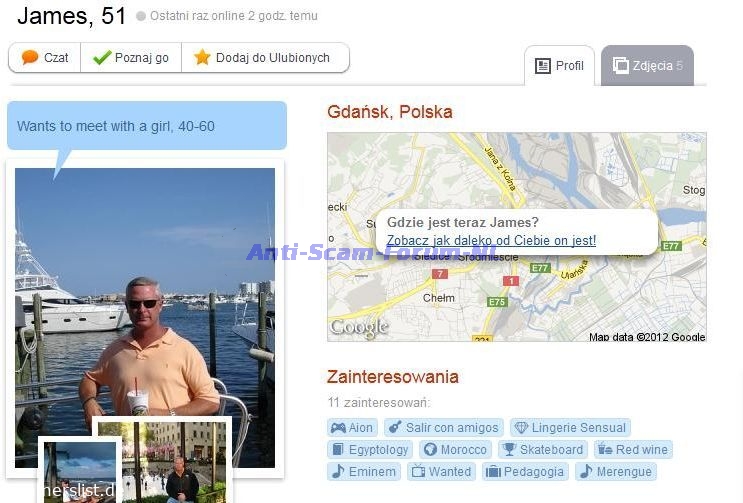Viewport: 743px width, 503px height.
Task: Select the Red wine interest tag
Action: coord(633,449)
